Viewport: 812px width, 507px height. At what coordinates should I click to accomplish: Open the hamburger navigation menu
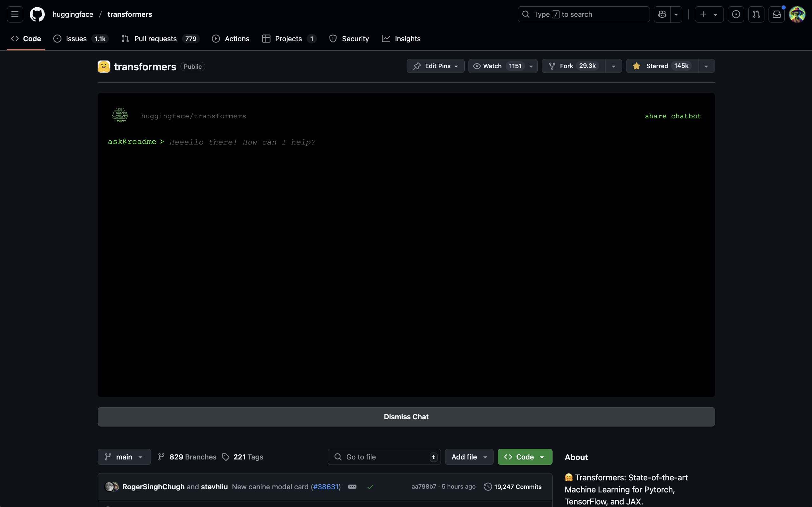coord(14,14)
